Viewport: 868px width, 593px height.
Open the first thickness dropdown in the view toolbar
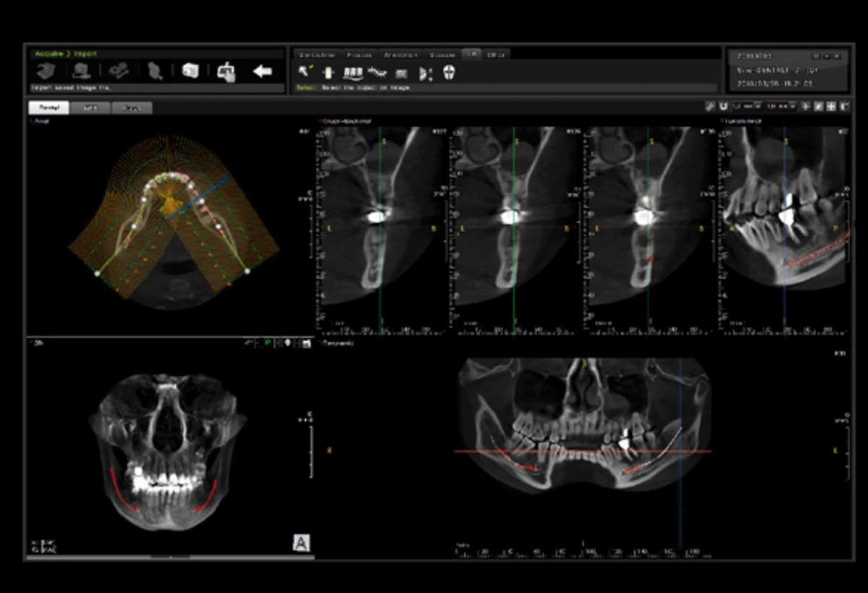coord(746,107)
